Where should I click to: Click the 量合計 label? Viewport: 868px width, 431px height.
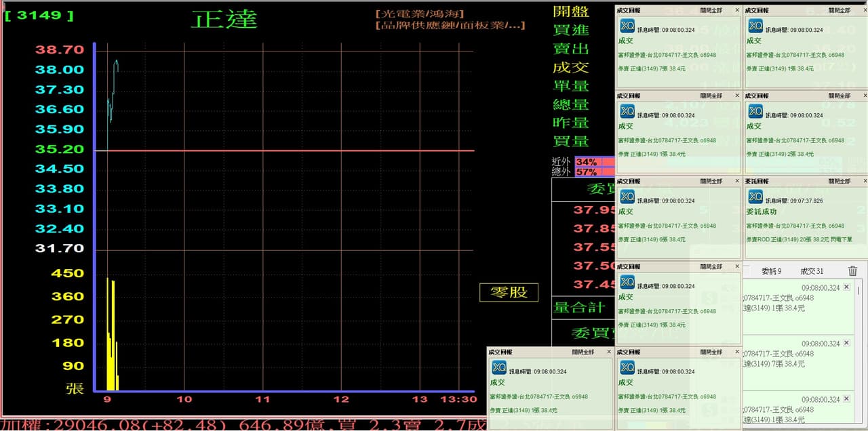click(580, 307)
